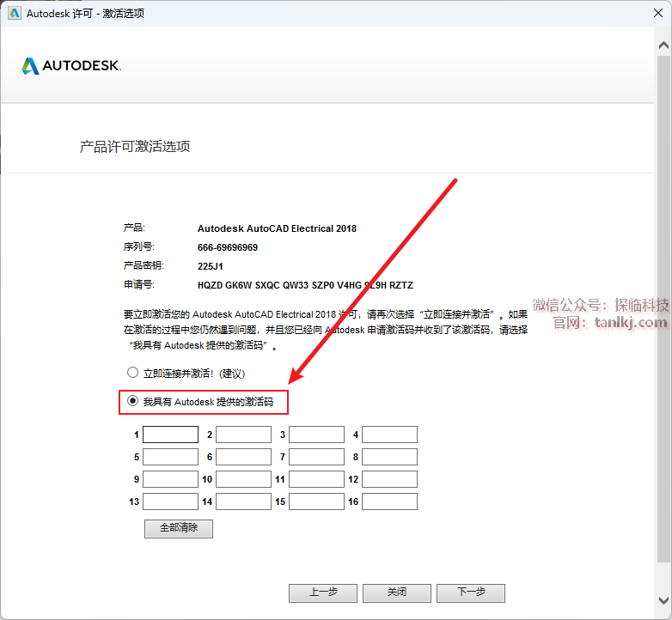Close the Autodesk license window
This screenshot has width=672, height=620.
point(658,13)
